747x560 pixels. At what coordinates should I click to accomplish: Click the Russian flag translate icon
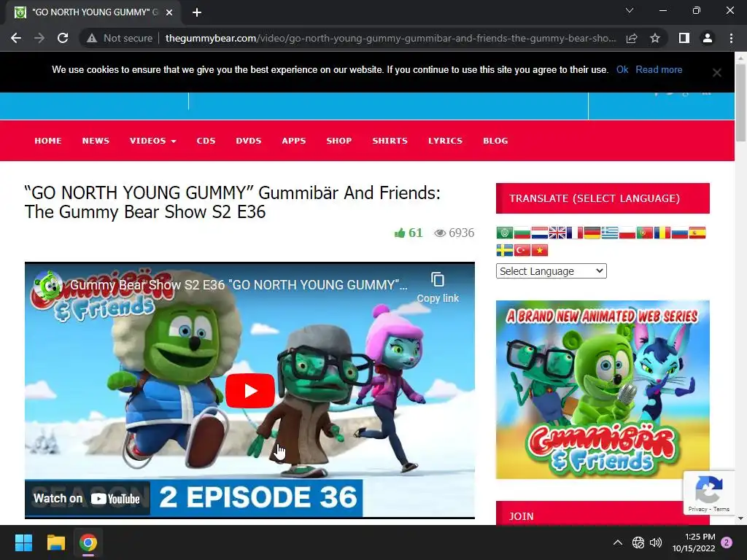coord(680,233)
